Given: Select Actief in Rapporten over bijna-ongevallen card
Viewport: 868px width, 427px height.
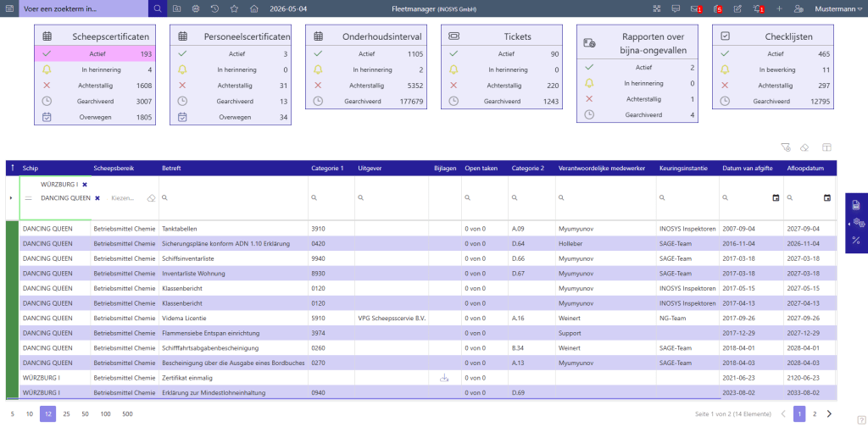Looking at the screenshot, I should 637,68.
